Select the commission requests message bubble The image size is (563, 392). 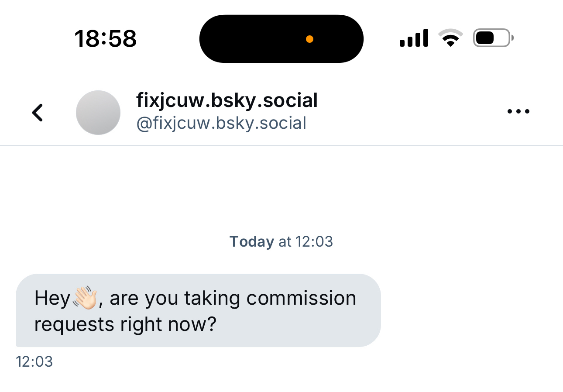198,310
